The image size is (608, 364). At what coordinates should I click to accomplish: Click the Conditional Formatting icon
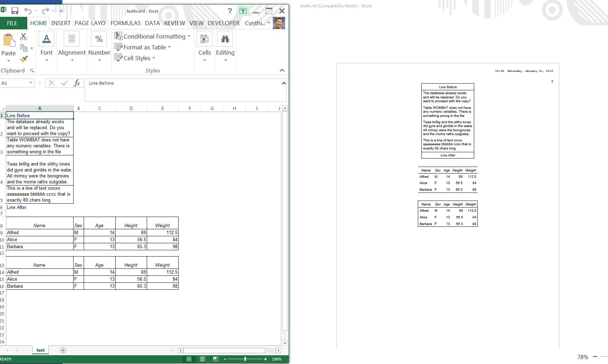tap(118, 36)
